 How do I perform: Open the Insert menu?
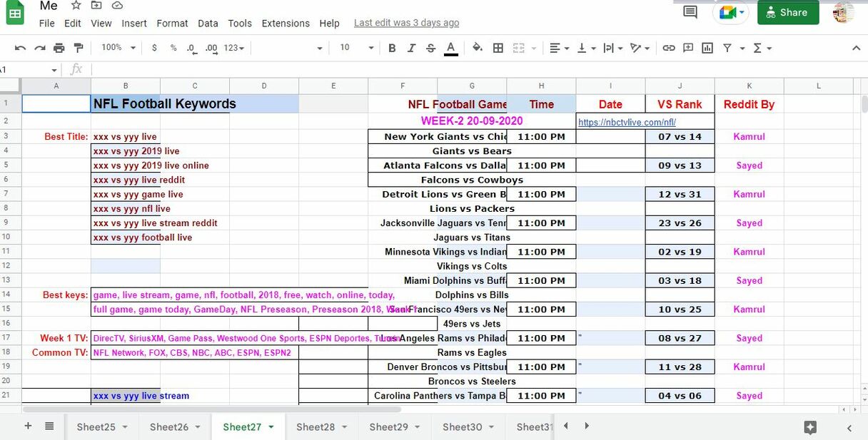coord(134,23)
